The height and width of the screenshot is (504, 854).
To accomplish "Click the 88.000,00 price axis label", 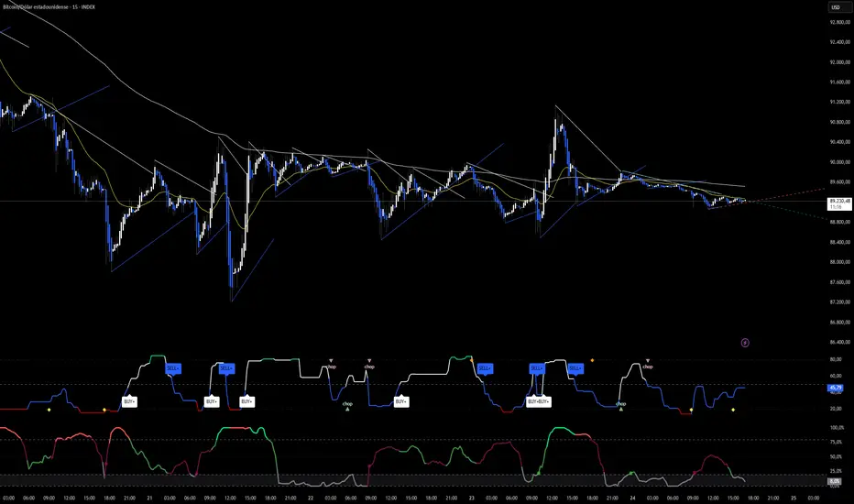I will pos(840,262).
